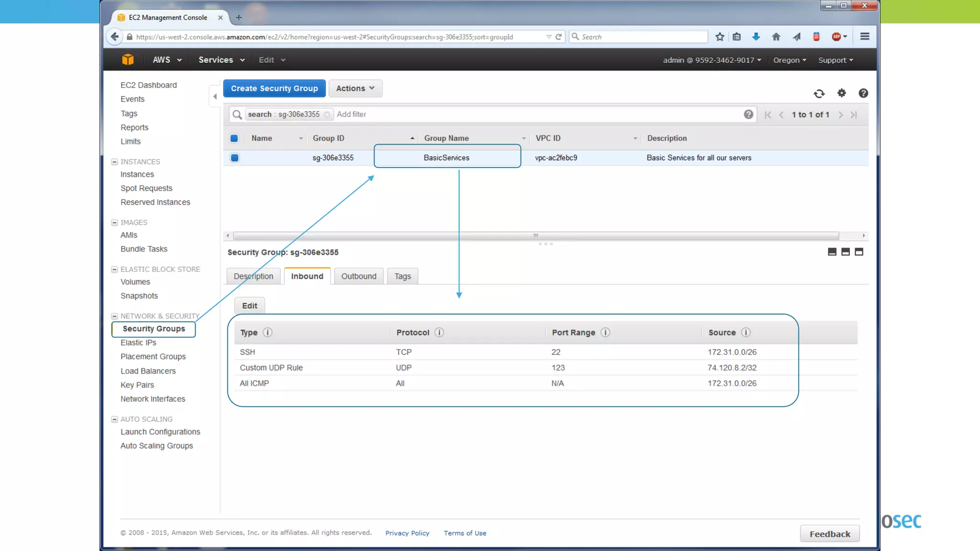Click the info icon beside Type
The width and height of the screenshot is (980, 551).
[x=267, y=332]
